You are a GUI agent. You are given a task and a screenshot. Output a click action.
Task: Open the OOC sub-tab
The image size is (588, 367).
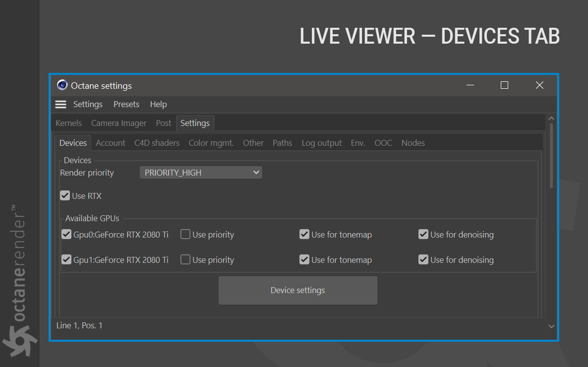pos(383,143)
